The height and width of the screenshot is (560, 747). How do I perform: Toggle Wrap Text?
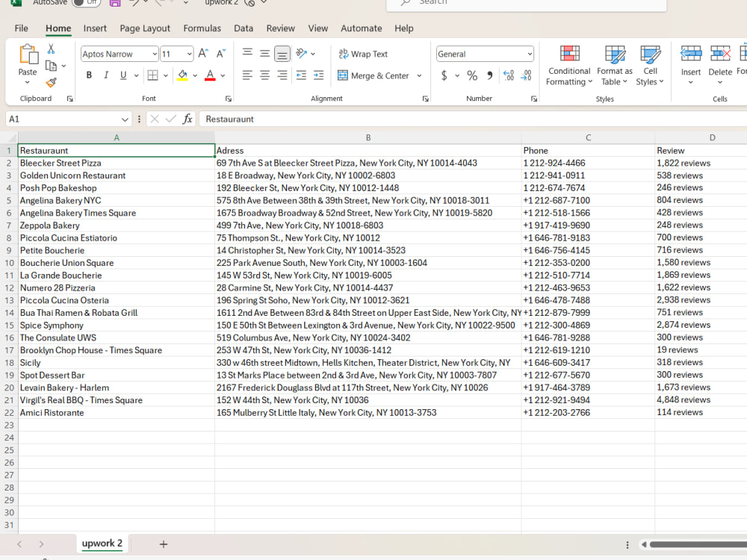[x=364, y=54]
